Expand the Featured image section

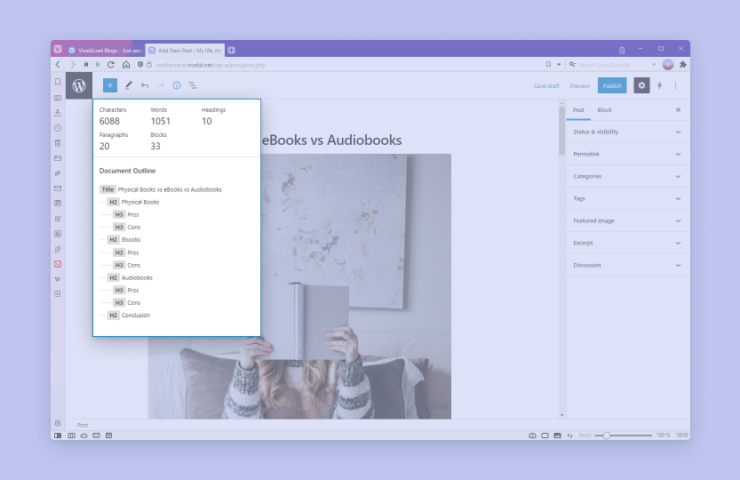click(628, 221)
